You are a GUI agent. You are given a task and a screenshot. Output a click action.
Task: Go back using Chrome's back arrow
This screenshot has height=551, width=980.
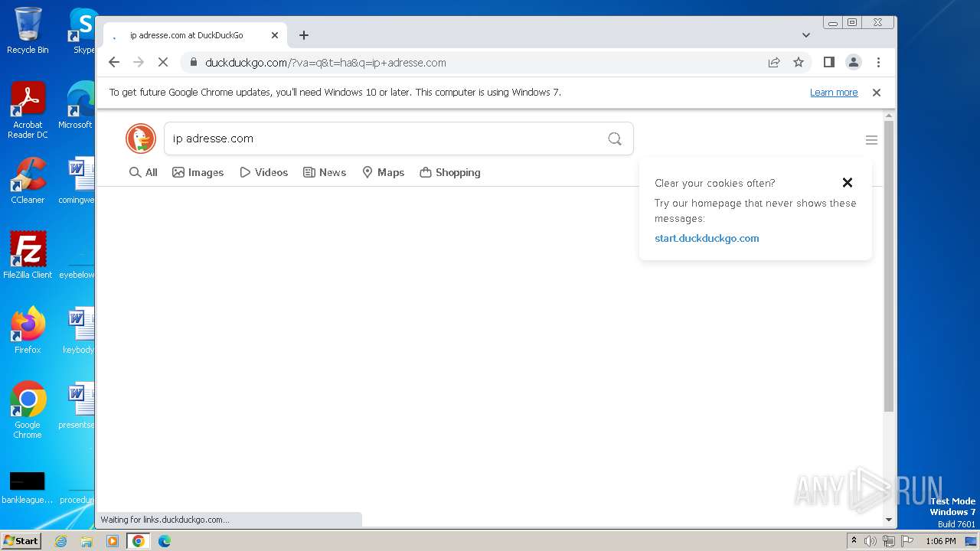tap(114, 62)
